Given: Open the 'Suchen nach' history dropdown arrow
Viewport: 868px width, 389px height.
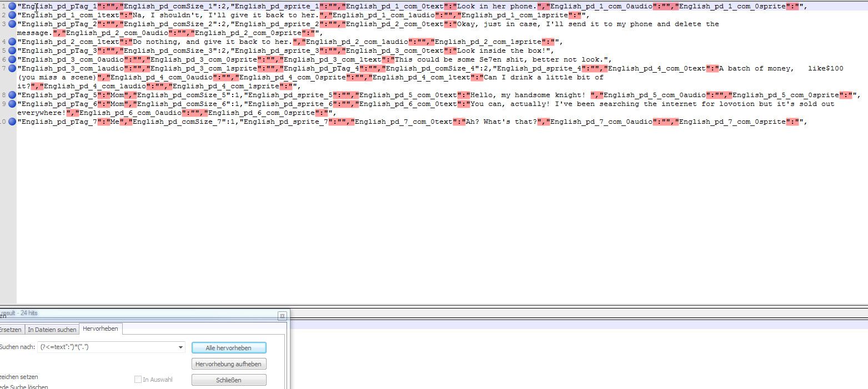Looking at the screenshot, I should tap(180, 347).
